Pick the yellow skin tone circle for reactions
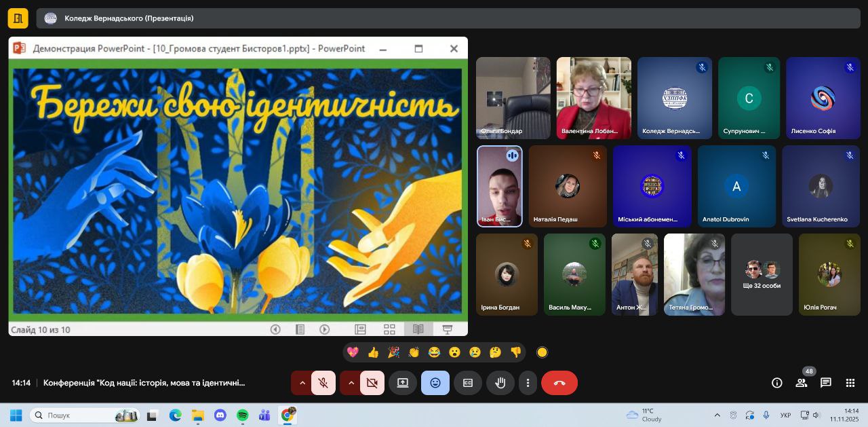 (x=542, y=352)
